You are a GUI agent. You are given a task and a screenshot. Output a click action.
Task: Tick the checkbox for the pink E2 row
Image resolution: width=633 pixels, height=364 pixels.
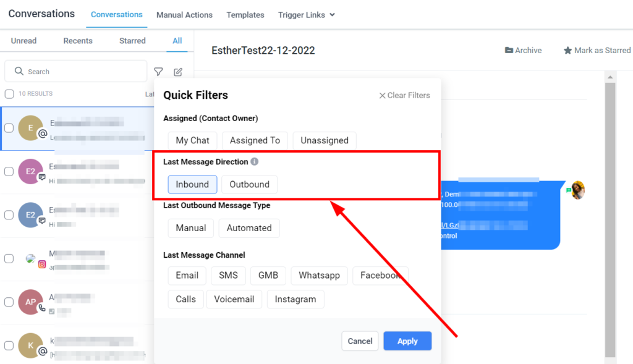9,172
